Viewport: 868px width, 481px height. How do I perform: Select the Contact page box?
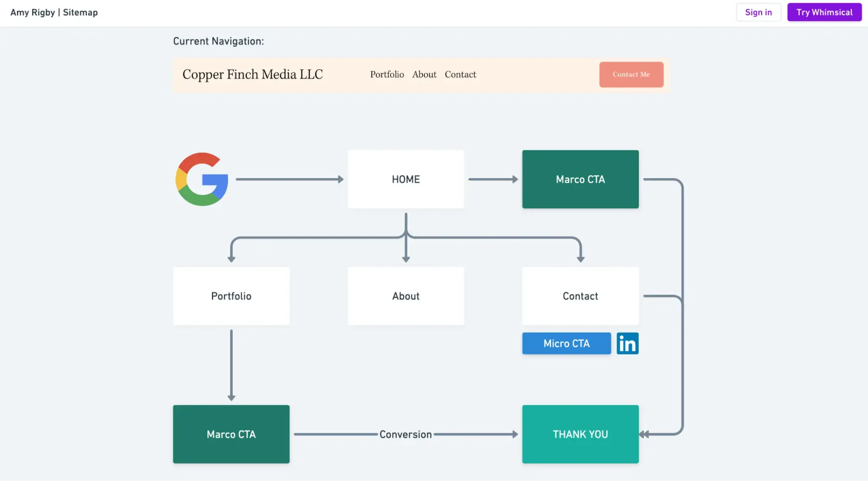coord(580,296)
